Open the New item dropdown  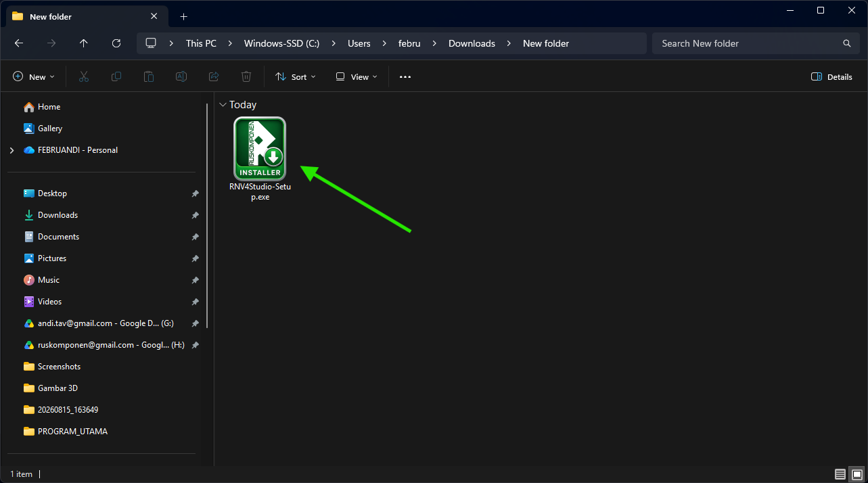pos(34,77)
